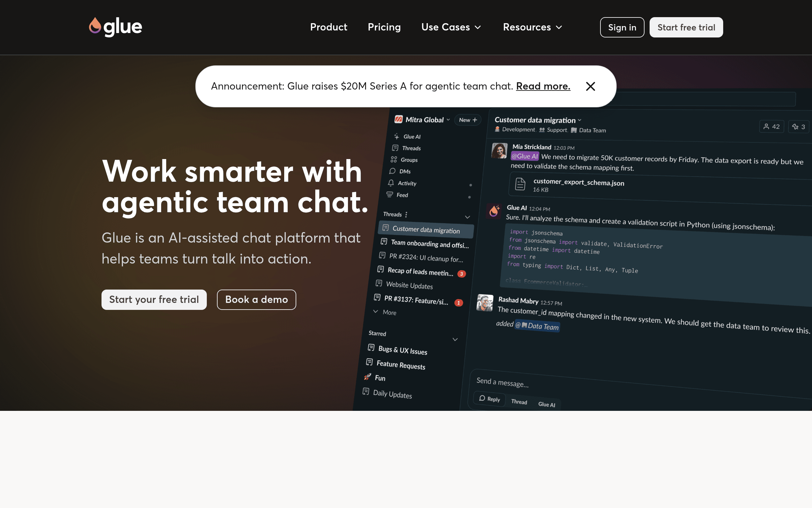Image resolution: width=812 pixels, height=508 pixels.
Task: Click the Feed icon in the sidebar
Action: (x=389, y=195)
